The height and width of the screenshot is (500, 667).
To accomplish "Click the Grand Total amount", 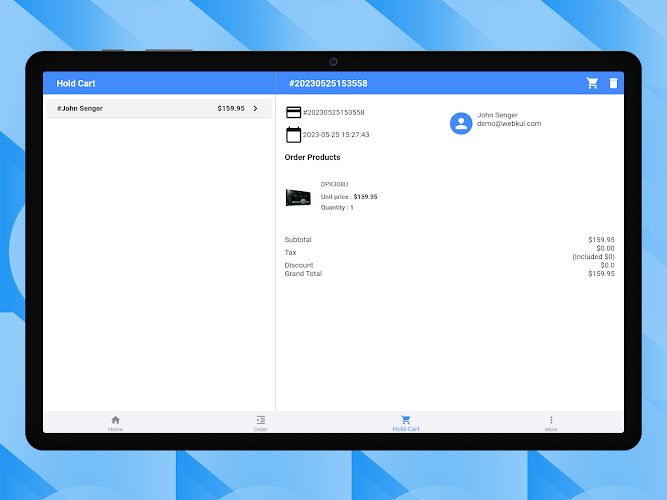I will (x=601, y=273).
